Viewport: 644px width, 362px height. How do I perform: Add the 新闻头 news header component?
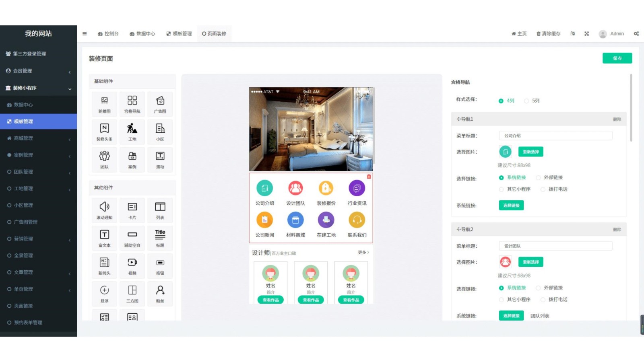coord(104,265)
